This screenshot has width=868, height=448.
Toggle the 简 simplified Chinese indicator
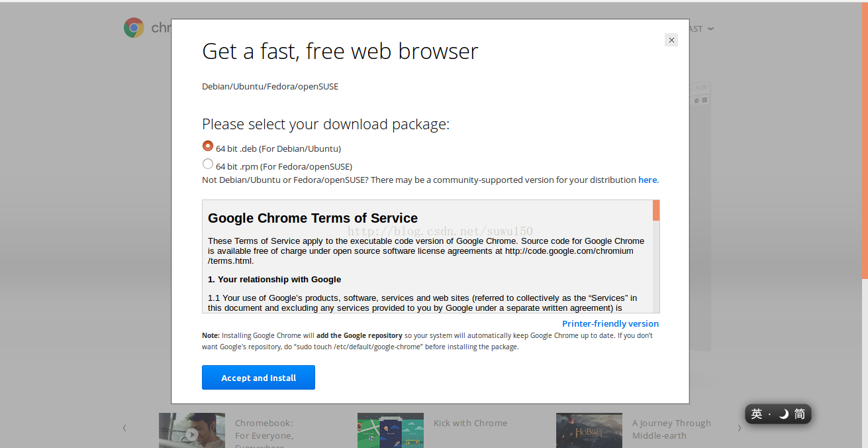[800, 414]
